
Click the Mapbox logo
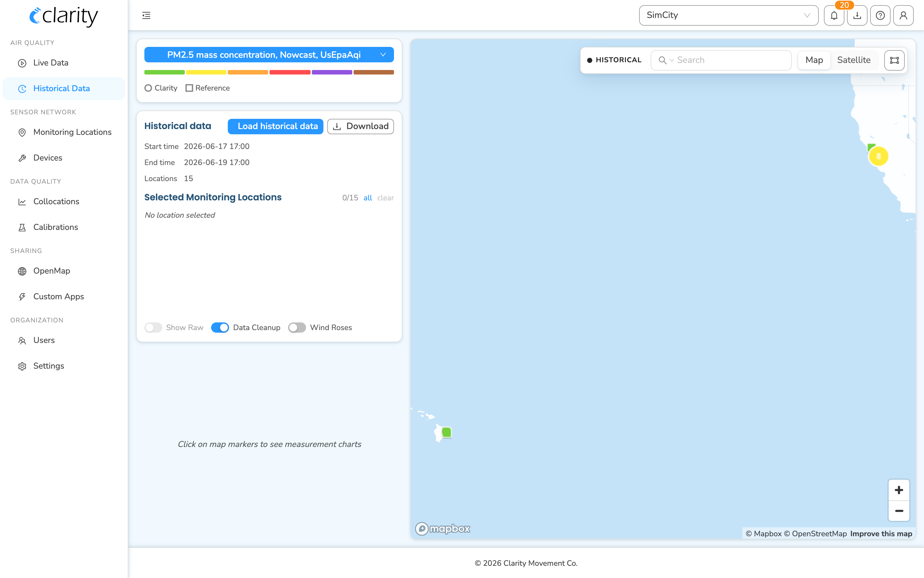click(442, 529)
